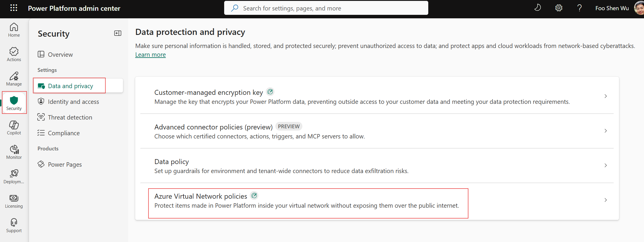Open the settings gear icon
This screenshot has height=242, width=644.
pos(559,8)
